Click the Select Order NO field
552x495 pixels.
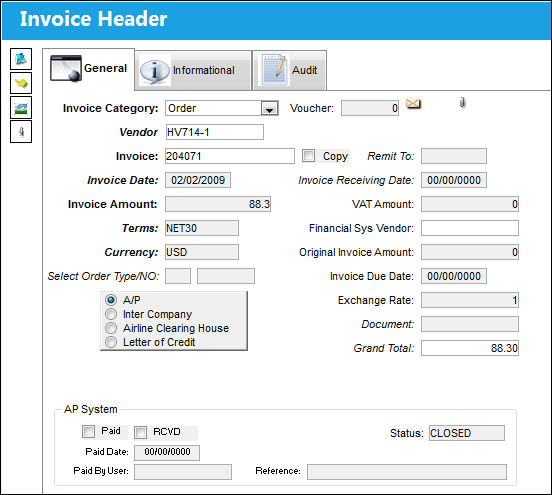click(x=226, y=276)
